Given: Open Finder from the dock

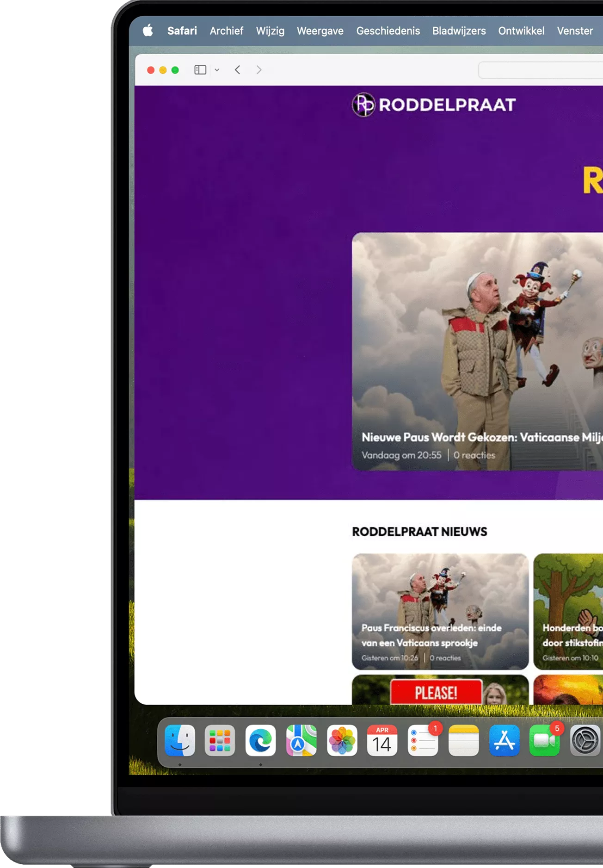Looking at the screenshot, I should [x=180, y=741].
